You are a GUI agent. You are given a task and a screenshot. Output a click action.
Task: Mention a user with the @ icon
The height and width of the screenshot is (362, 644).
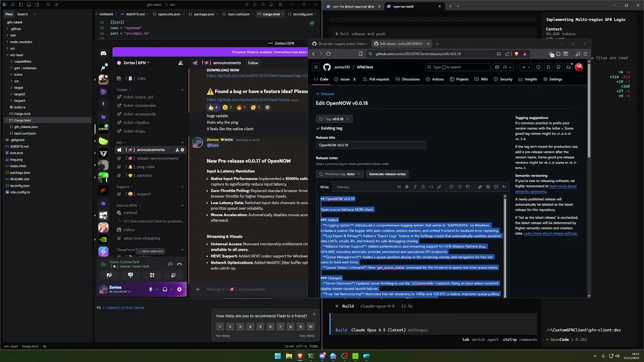pos(488,187)
